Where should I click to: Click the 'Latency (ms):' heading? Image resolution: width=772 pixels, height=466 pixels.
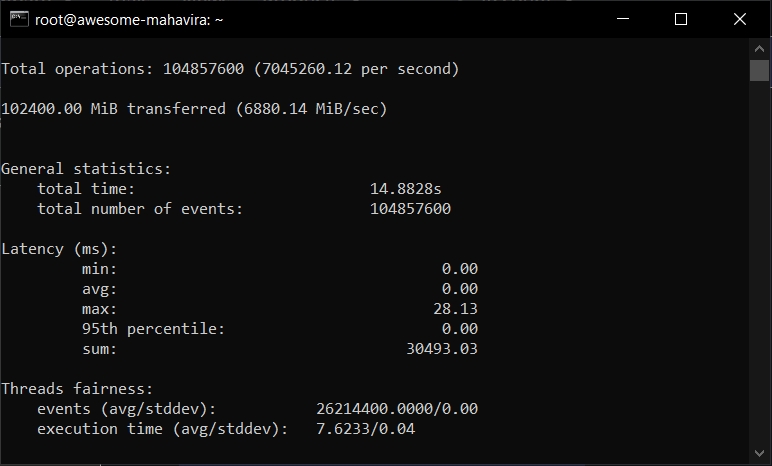tap(59, 249)
